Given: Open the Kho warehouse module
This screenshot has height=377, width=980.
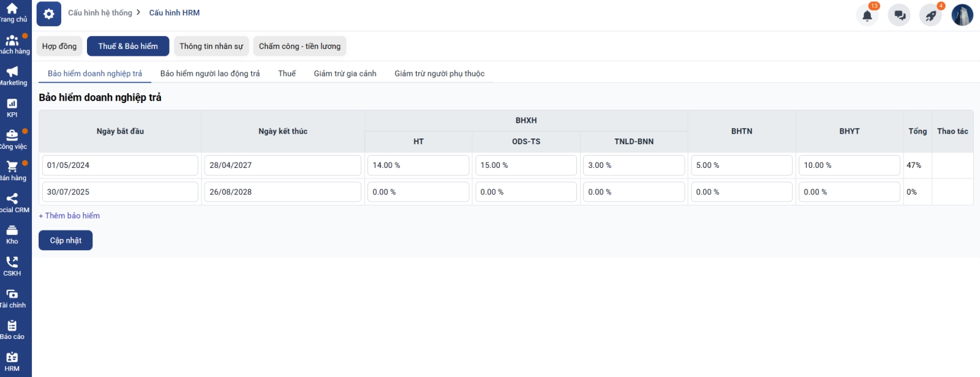Looking at the screenshot, I should [x=12, y=234].
